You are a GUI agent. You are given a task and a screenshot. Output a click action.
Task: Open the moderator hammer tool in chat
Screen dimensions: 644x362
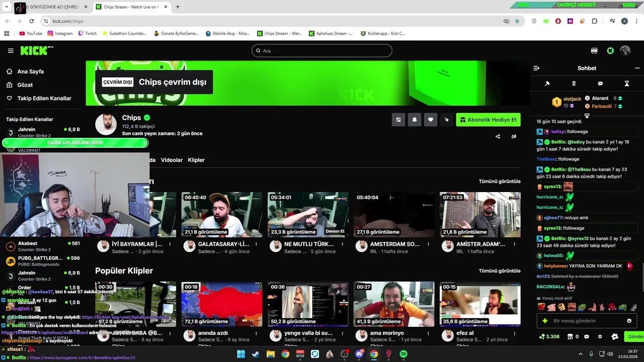tap(547, 83)
